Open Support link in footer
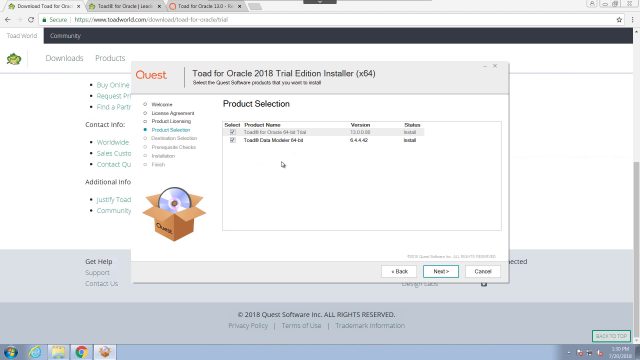The width and height of the screenshot is (640, 360). point(97,272)
